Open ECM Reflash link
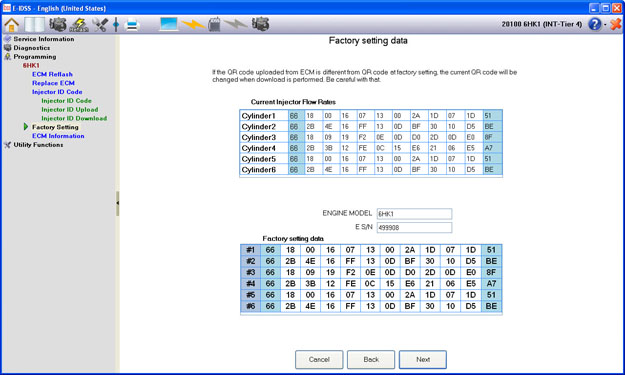This screenshot has height=375, width=625. [x=52, y=74]
